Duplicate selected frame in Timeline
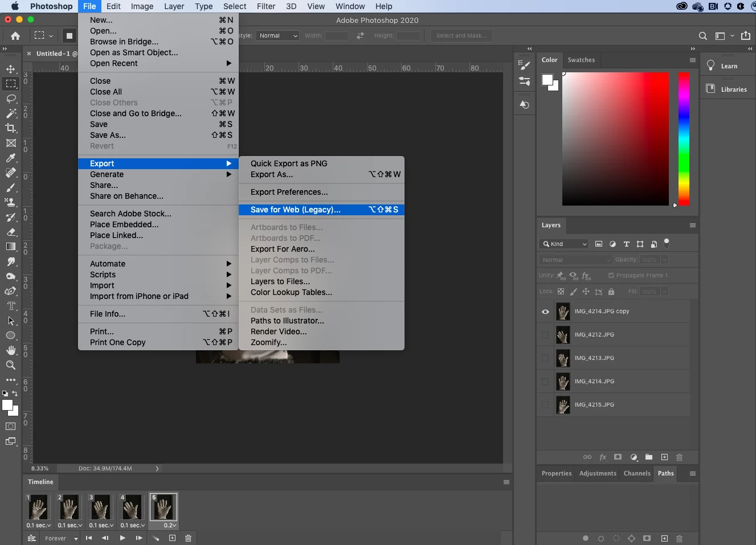The width and height of the screenshot is (756, 545). tap(172, 538)
